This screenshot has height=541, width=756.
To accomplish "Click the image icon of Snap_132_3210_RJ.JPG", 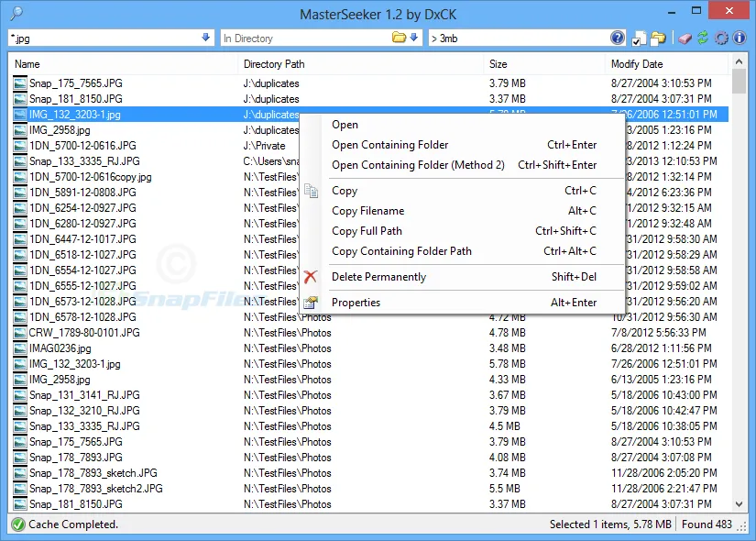I will point(20,411).
